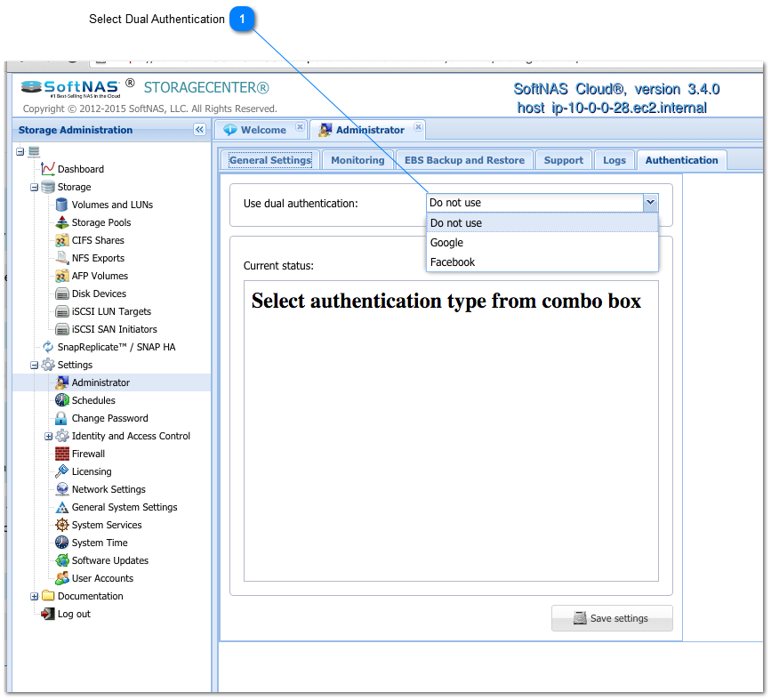Click the iSCSI SAN Initiators icon
This screenshot has height=700, width=771.
click(62, 329)
